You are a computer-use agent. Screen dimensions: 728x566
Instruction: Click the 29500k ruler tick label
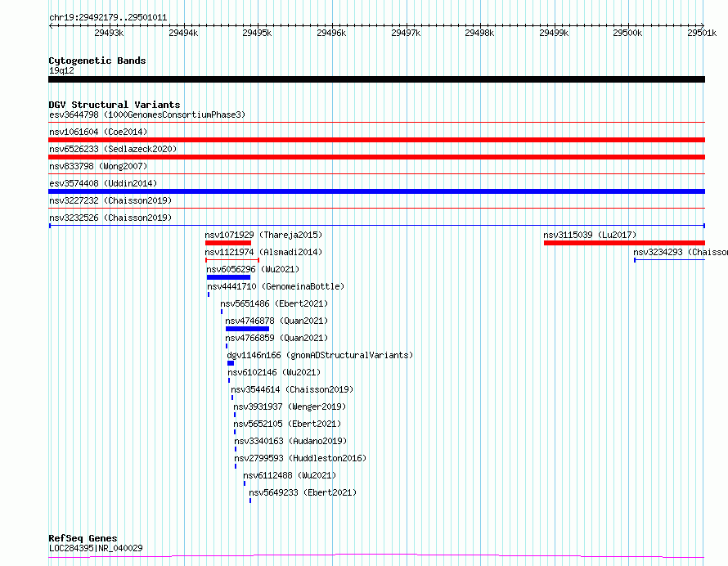[627, 33]
